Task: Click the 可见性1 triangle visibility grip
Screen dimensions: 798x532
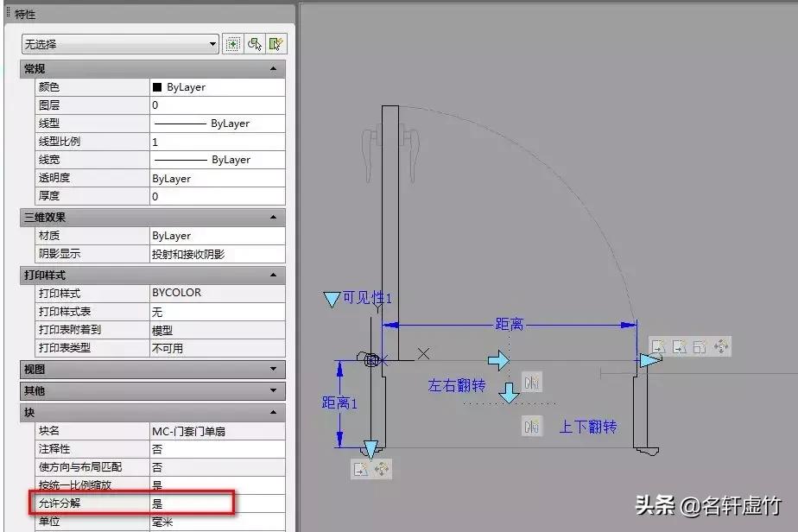Action: [332, 299]
